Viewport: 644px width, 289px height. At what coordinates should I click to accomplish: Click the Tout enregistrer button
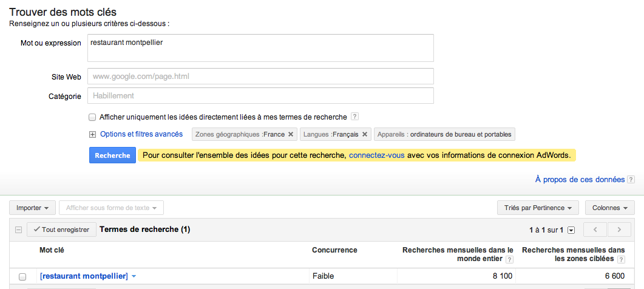61,230
